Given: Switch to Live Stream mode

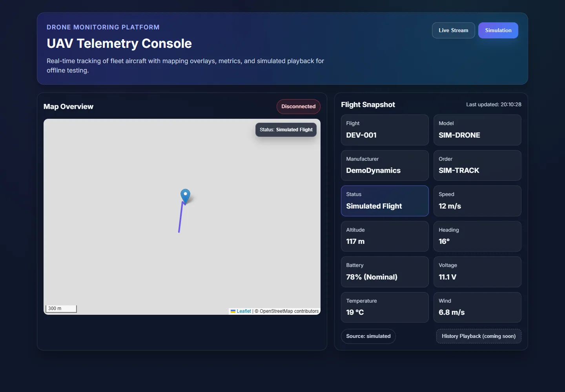Looking at the screenshot, I should point(453,31).
